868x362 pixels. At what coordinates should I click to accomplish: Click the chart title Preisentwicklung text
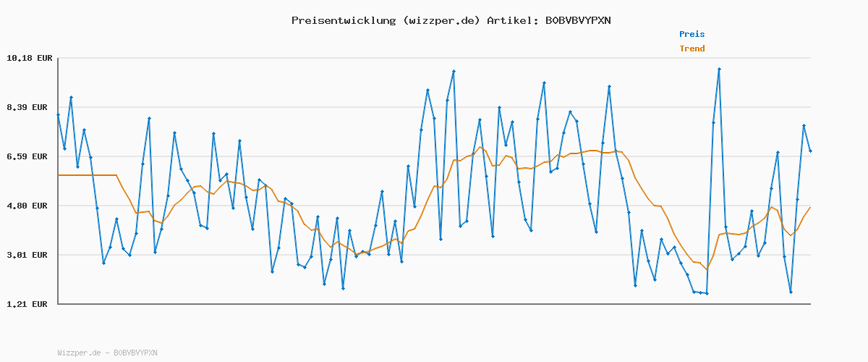[344, 20]
